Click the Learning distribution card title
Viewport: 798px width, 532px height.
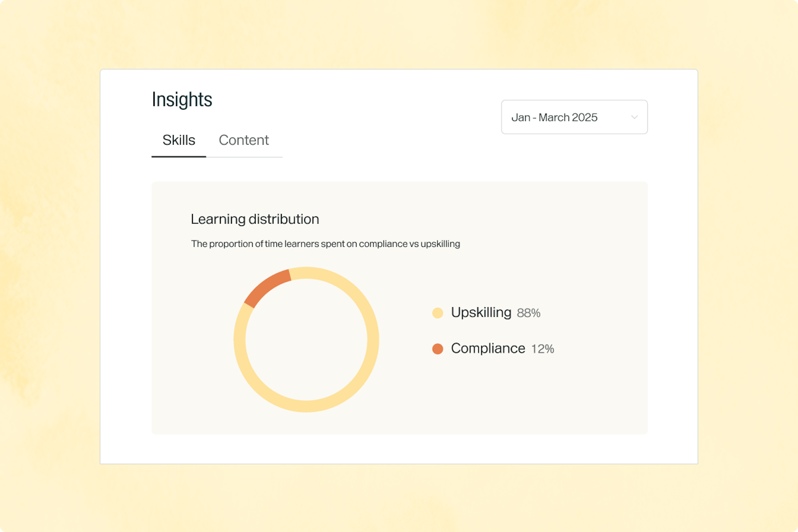[x=255, y=219]
